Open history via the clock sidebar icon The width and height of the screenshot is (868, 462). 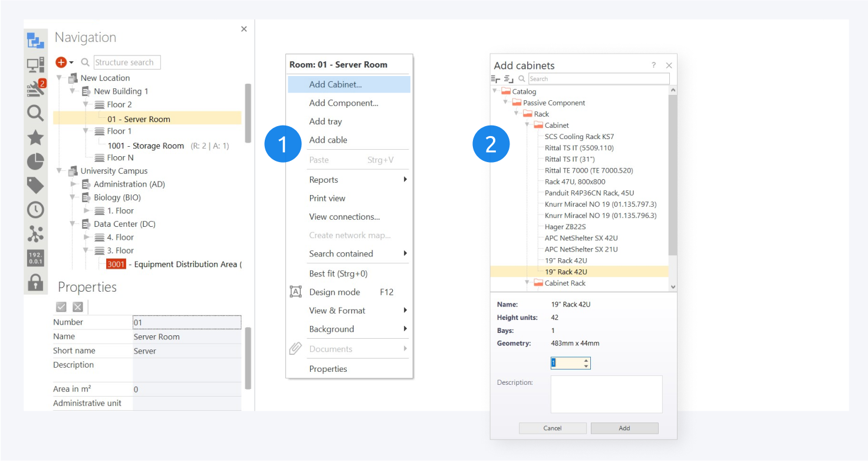click(35, 210)
